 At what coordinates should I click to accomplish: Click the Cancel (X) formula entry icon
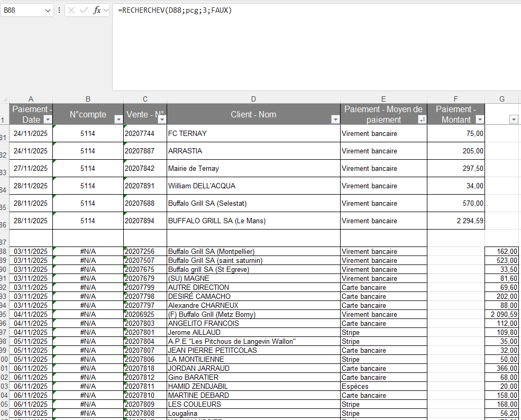(x=71, y=10)
